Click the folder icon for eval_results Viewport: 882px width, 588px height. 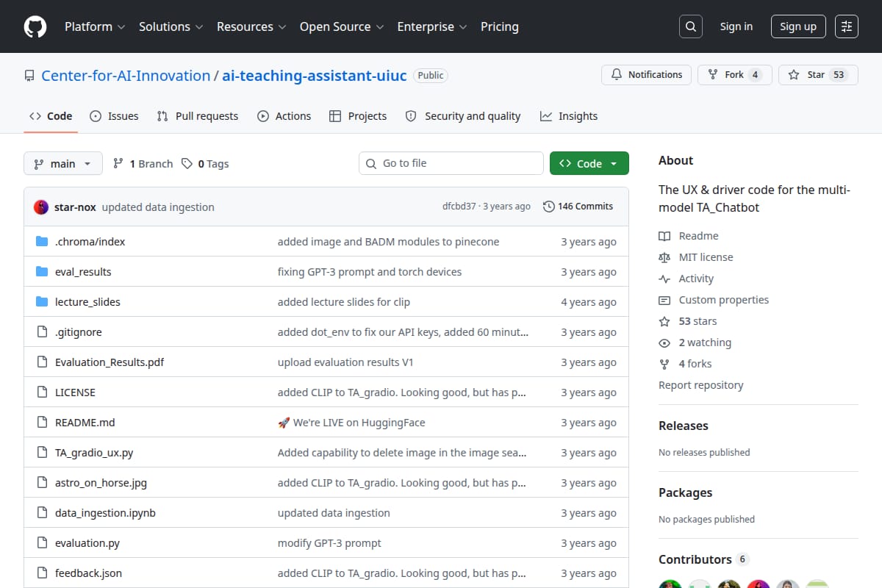pos(42,272)
